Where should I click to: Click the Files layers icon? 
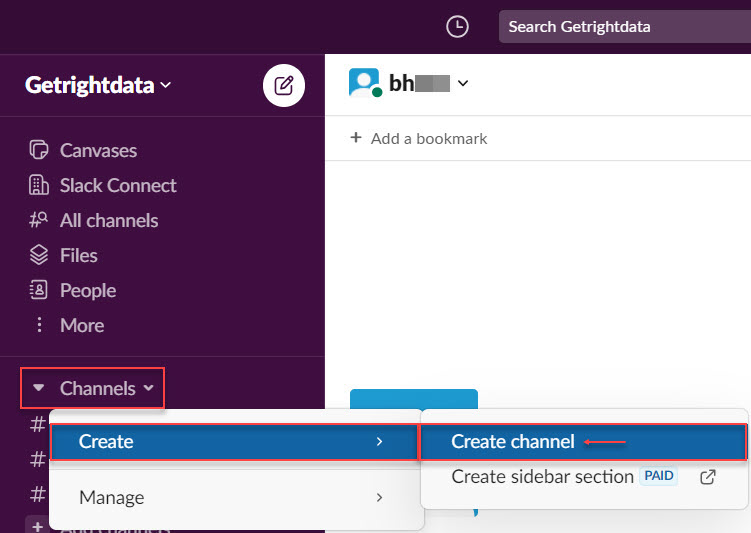[x=39, y=255]
